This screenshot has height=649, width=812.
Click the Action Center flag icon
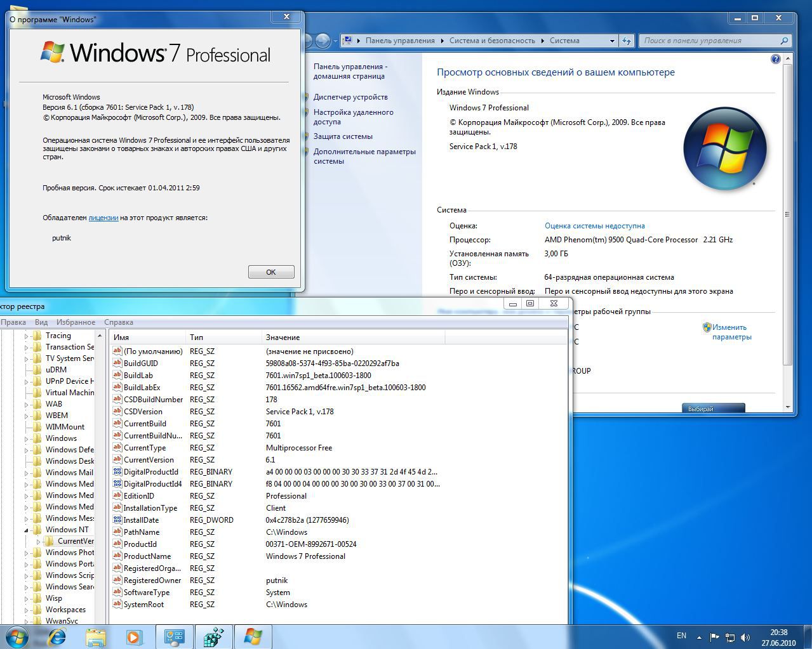point(715,638)
